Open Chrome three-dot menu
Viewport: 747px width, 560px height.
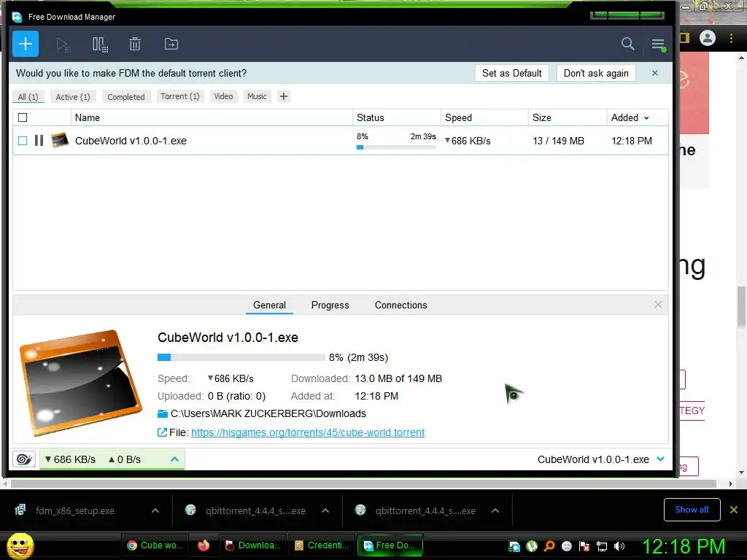pos(731,38)
